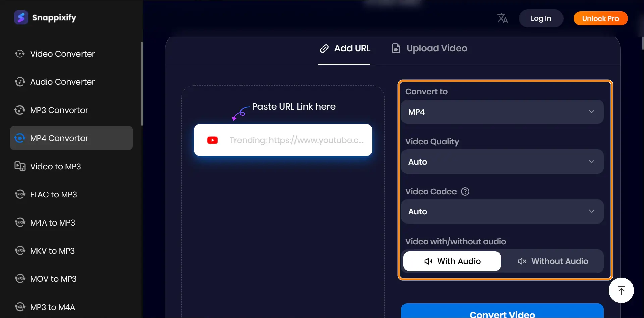The width and height of the screenshot is (644, 318).
Task: Click the Audio Converter sidebar icon
Action: 20,82
